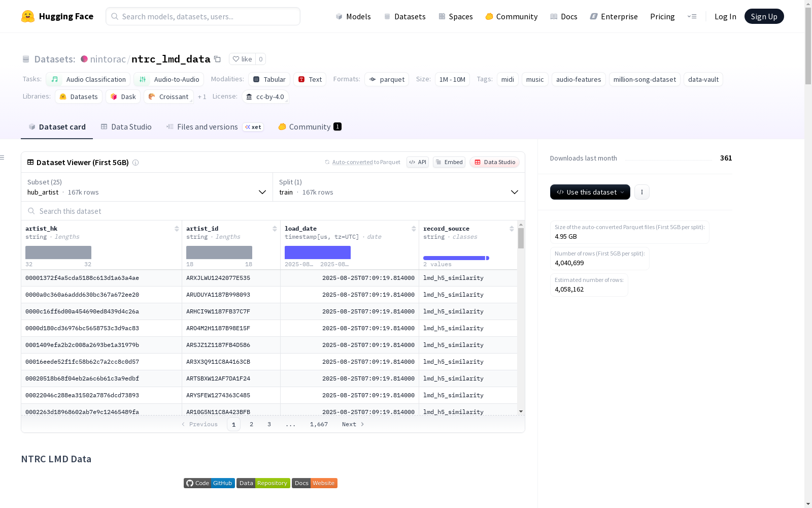The height and width of the screenshot is (508, 812).
Task: Go to the Community tab
Action: coord(310,127)
